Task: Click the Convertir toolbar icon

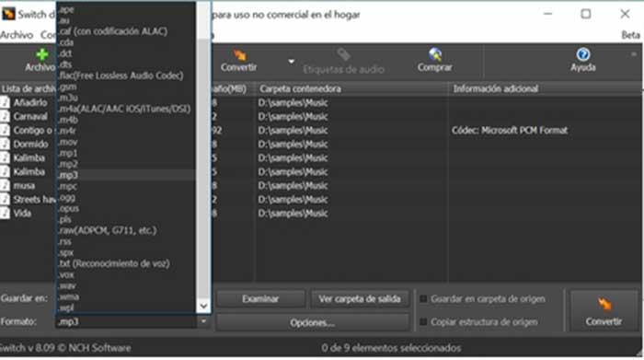Action: click(x=239, y=61)
